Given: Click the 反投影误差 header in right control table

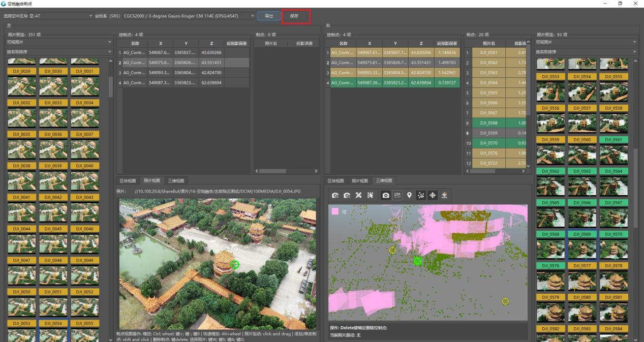Looking at the screenshot, I should 446,43.
